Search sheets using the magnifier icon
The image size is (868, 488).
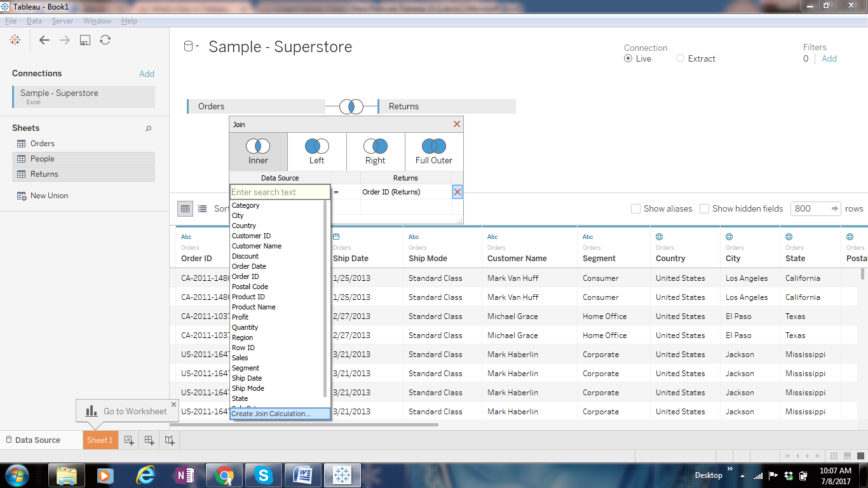tap(149, 128)
